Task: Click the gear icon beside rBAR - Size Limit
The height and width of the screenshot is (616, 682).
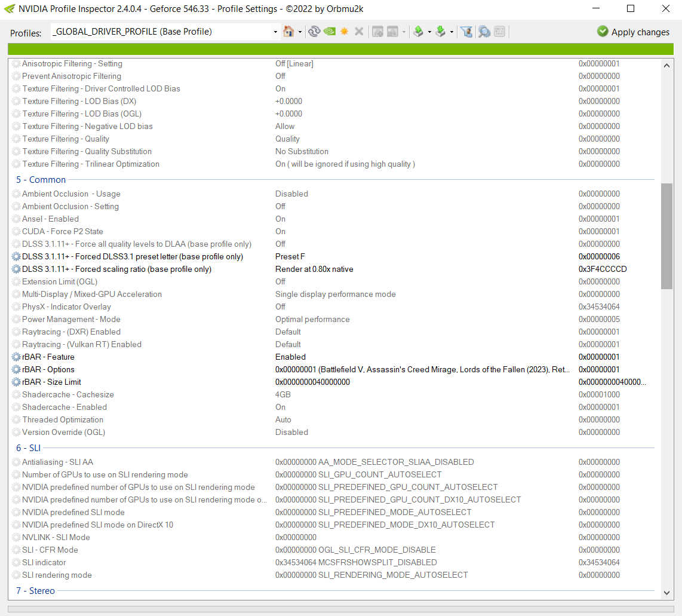Action: 16,382
